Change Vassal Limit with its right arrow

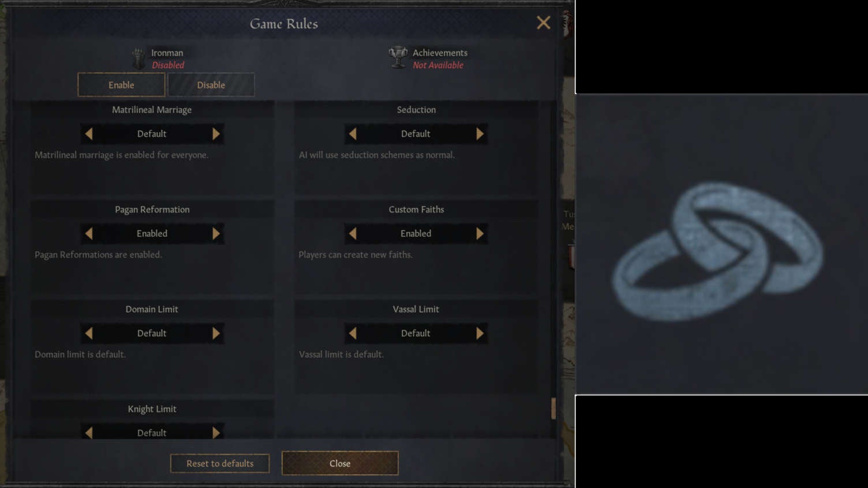pyautogui.click(x=480, y=333)
